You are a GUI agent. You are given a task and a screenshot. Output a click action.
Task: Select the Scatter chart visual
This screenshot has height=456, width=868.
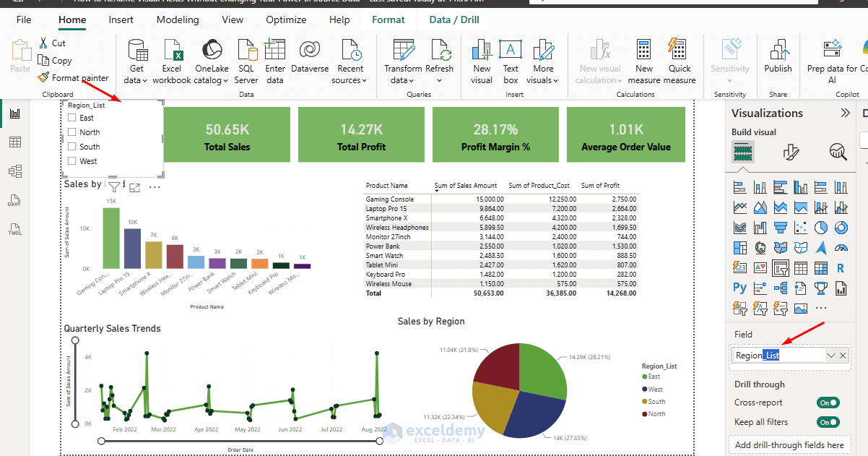[x=801, y=228]
